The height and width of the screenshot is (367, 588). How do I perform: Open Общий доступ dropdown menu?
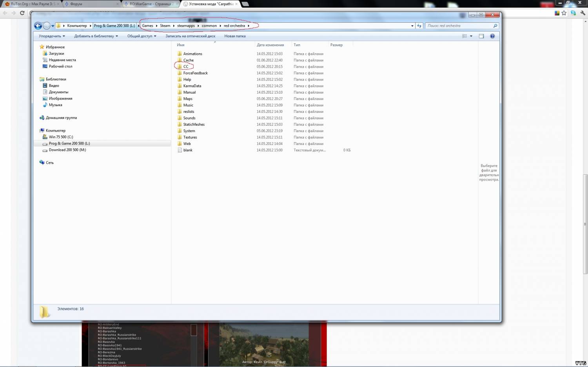(142, 36)
